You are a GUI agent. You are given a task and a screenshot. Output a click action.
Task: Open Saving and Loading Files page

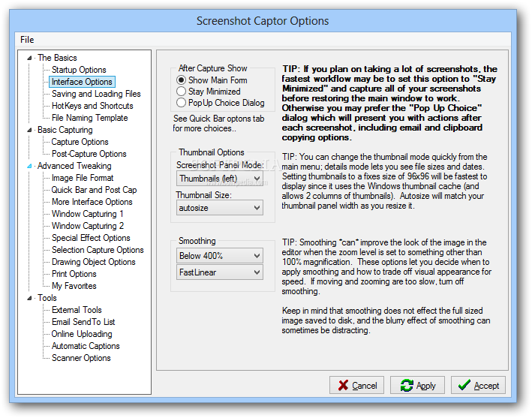tap(96, 94)
